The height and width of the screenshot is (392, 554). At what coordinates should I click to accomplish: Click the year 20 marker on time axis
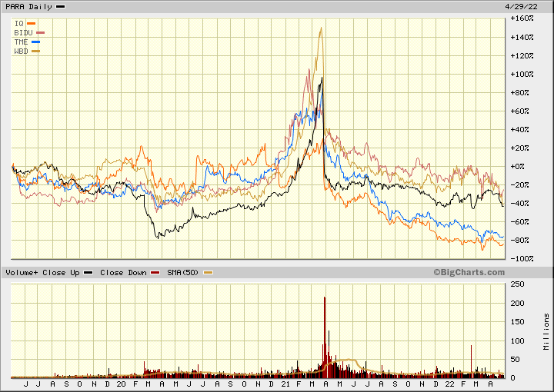point(122,384)
